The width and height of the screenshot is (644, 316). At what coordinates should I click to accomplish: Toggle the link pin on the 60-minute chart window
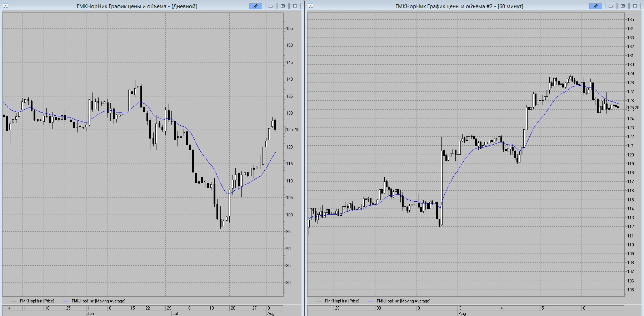pyautogui.click(x=595, y=6)
